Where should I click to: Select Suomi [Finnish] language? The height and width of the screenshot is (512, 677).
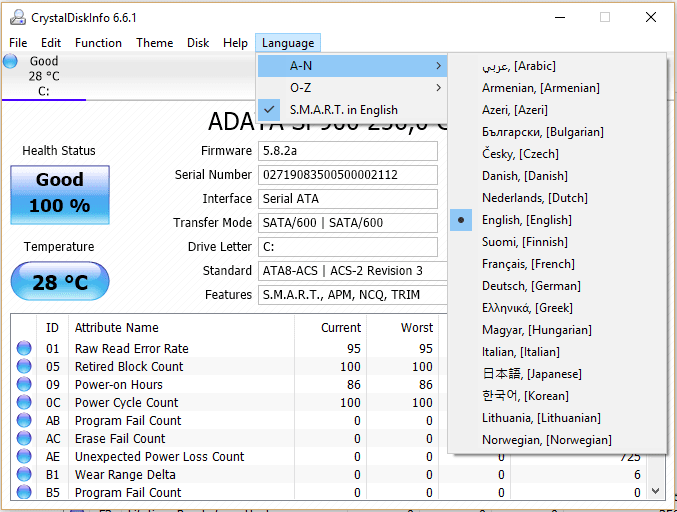click(x=557, y=242)
